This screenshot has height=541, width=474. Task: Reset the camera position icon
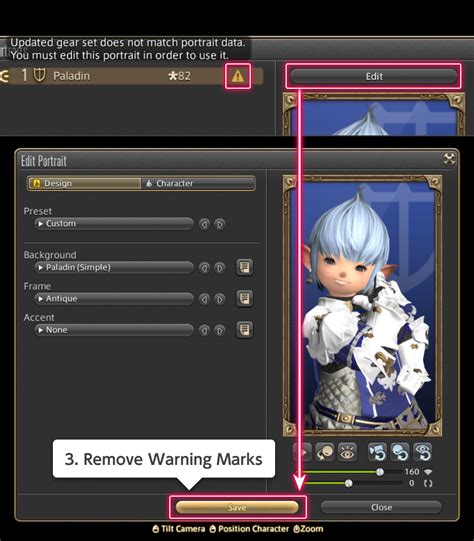coord(377,452)
